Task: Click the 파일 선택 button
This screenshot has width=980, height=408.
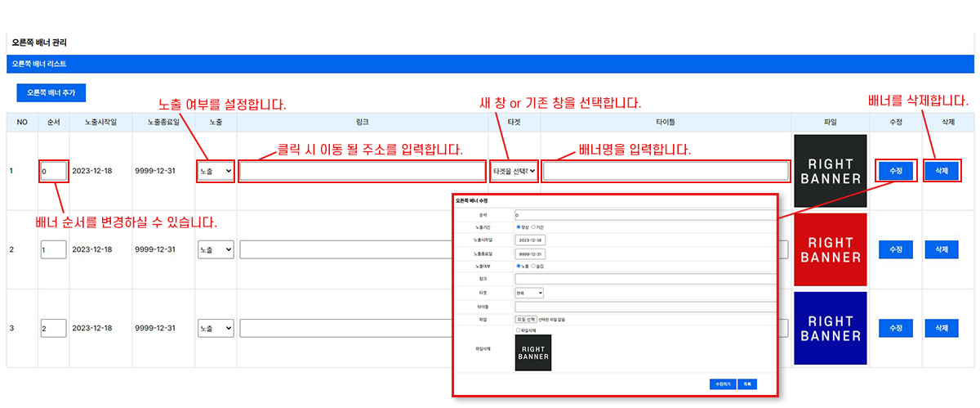Action: click(x=526, y=319)
